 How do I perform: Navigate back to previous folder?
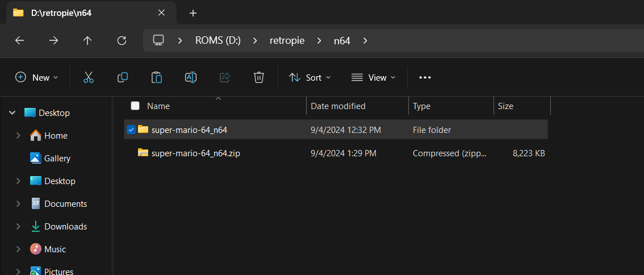19,40
